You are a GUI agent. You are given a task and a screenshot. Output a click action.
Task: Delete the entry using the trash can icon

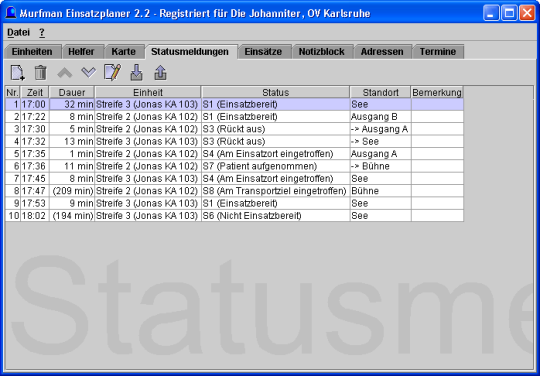coord(41,73)
